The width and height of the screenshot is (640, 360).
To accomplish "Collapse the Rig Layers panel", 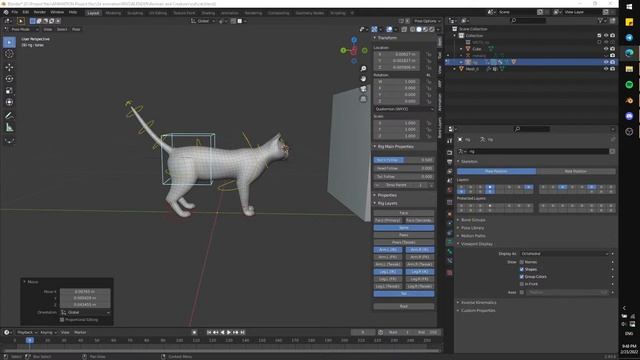I will (386, 203).
